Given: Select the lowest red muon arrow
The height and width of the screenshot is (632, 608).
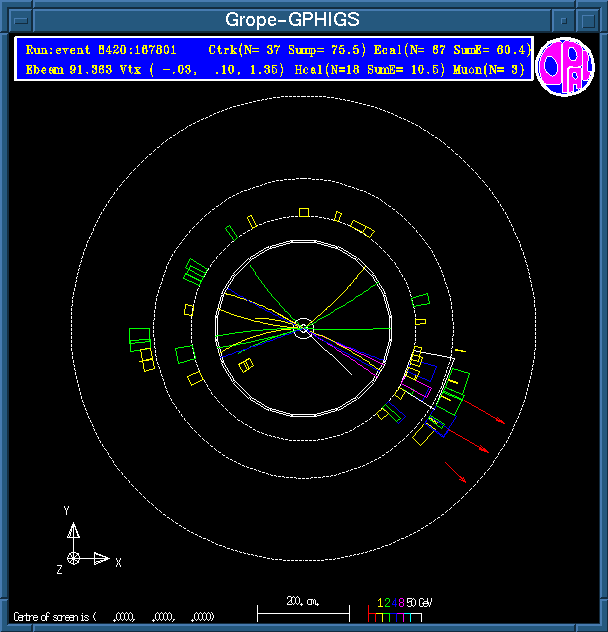Looking at the screenshot, I should click(456, 473).
